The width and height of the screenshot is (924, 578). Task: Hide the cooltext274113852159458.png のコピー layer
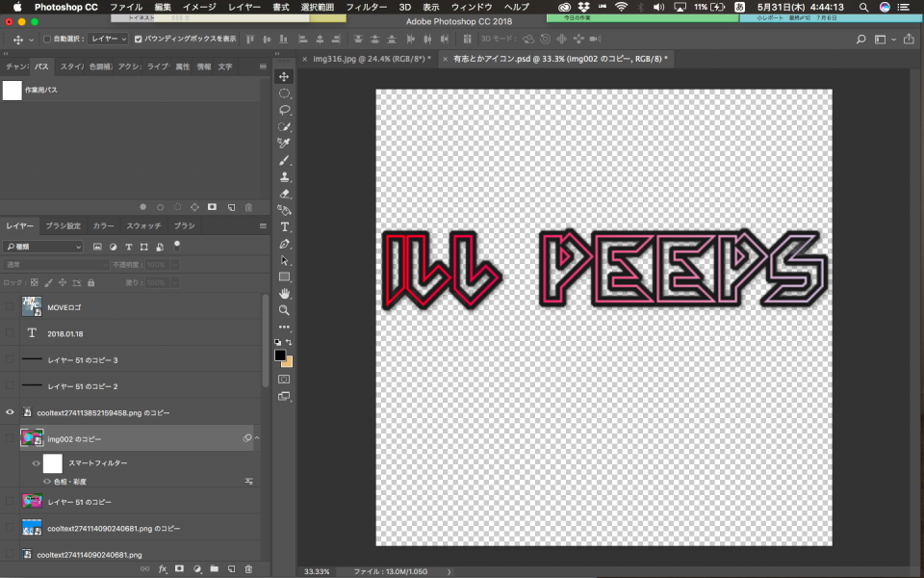[11, 412]
